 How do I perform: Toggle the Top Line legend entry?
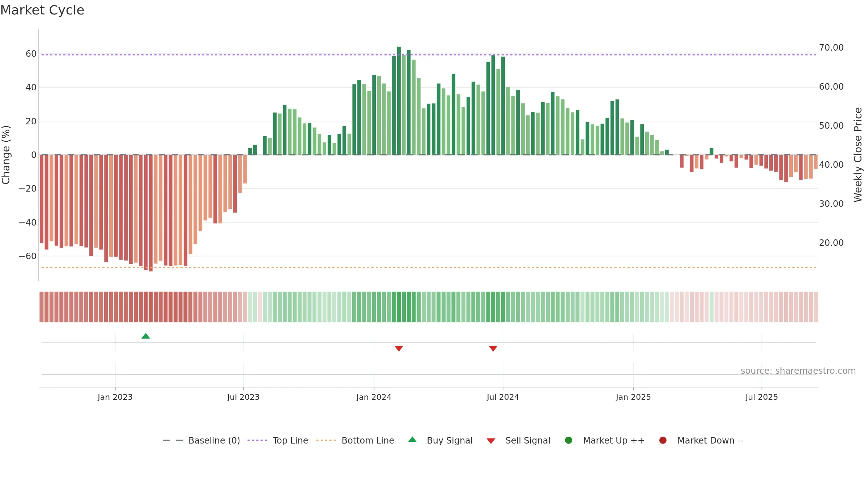pos(278,440)
